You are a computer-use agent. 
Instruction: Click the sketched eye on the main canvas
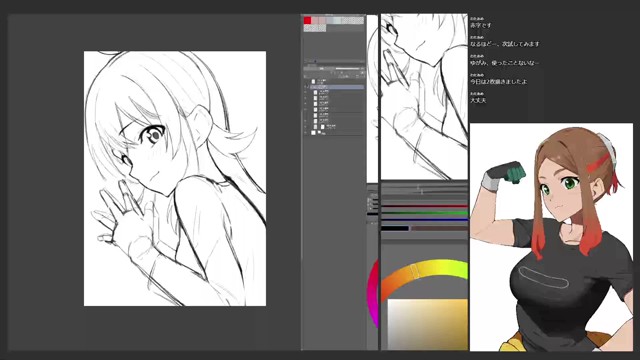click(154, 135)
